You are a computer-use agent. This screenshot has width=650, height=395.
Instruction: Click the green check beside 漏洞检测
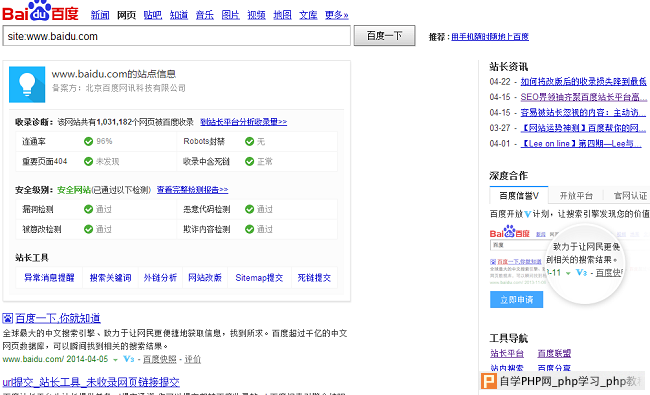tap(88, 209)
